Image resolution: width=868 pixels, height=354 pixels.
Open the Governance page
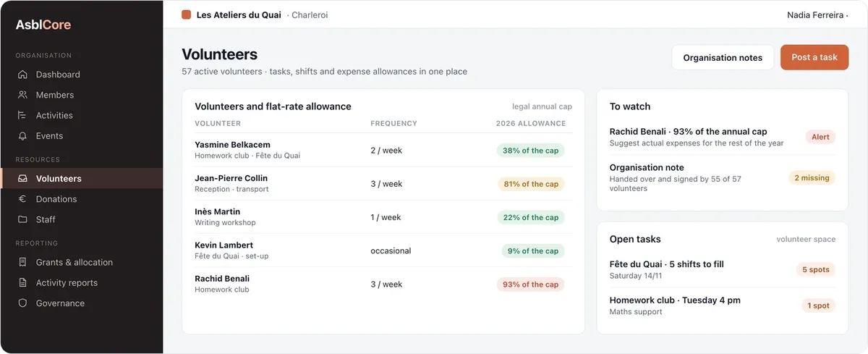81,303
